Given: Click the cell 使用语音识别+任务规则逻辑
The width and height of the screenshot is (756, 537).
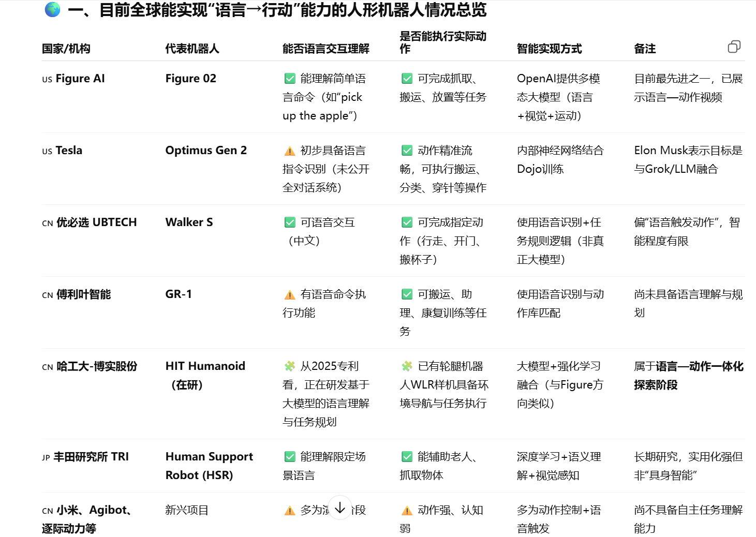Looking at the screenshot, I should click(560, 241).
